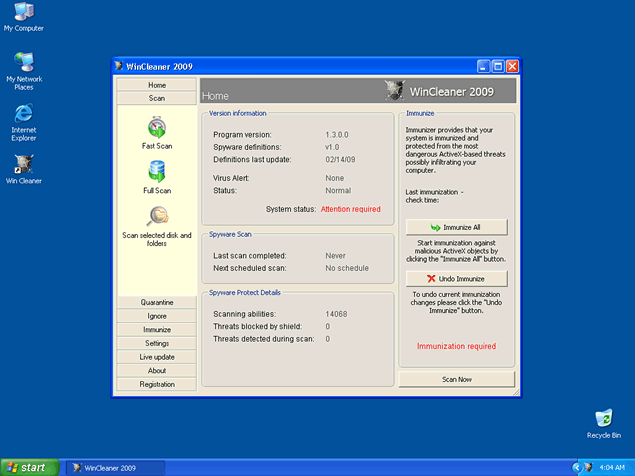The width and height of the screenshot is (635, 476).
Task: Expand the Ignore section
Action: point(157,316)
